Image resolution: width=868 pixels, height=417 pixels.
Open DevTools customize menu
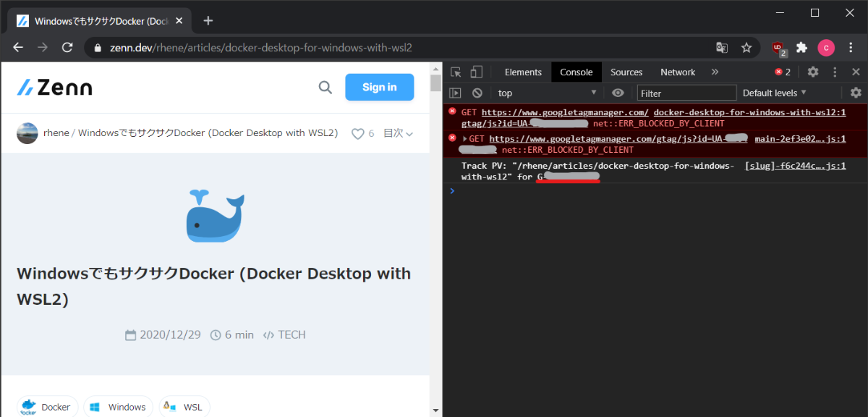(835, 72)
